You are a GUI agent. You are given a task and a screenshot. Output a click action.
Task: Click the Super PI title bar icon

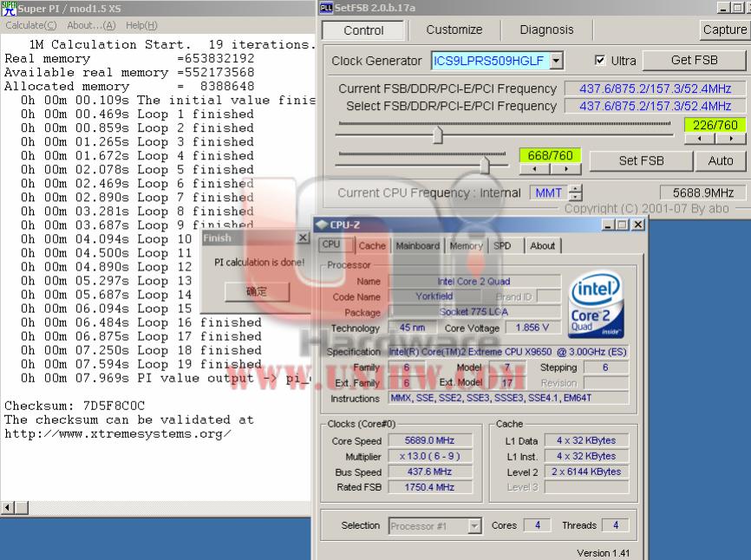tap(9, 8)
